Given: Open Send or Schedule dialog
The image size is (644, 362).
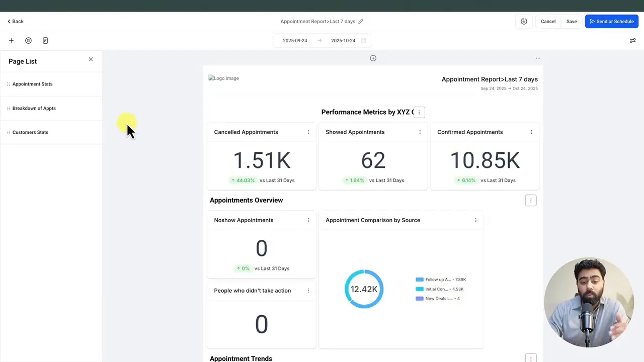Looking at the screenshot, I should [612, 21].
